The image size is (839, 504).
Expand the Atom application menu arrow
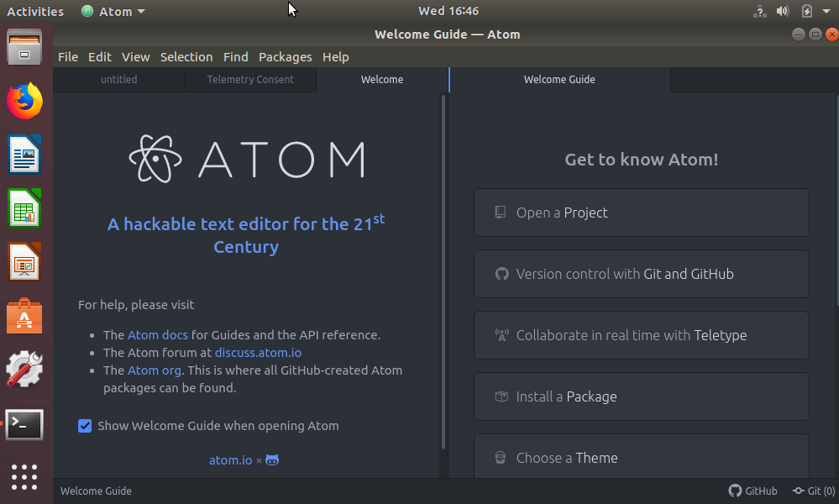[x=141, y=11]
